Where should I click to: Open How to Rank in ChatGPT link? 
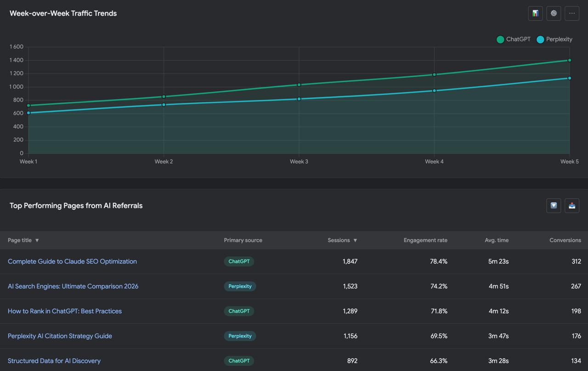coord(65,311)
